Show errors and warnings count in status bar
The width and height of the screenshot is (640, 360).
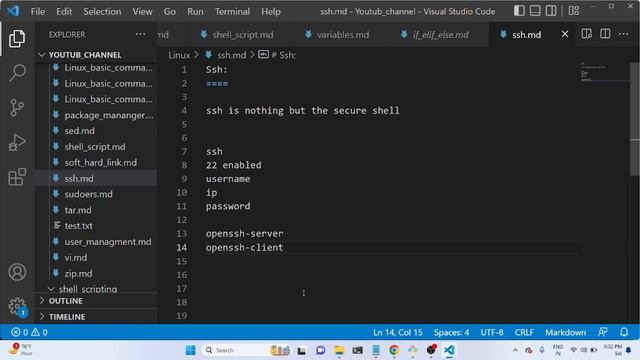(29, 332)
